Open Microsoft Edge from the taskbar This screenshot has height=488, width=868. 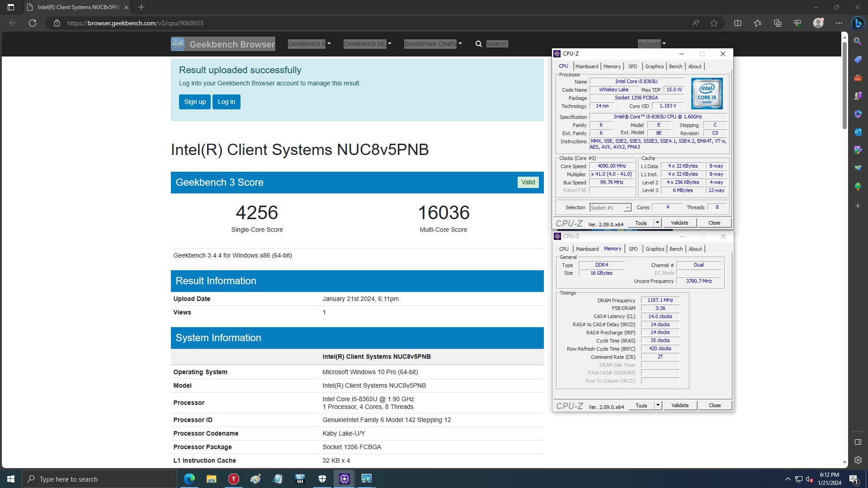pyautogui.click(x=189, y=479)
